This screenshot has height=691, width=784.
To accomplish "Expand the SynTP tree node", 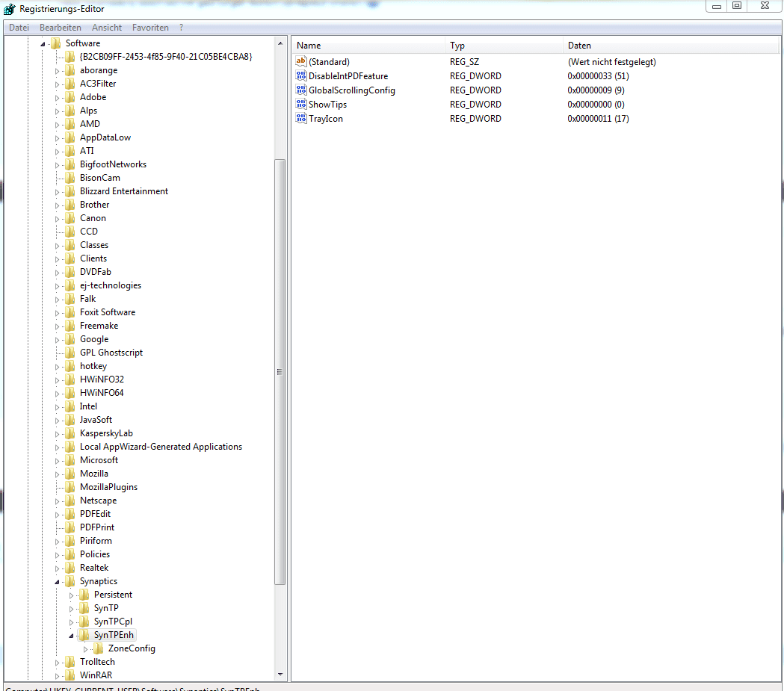I will [x=71, y=609].
